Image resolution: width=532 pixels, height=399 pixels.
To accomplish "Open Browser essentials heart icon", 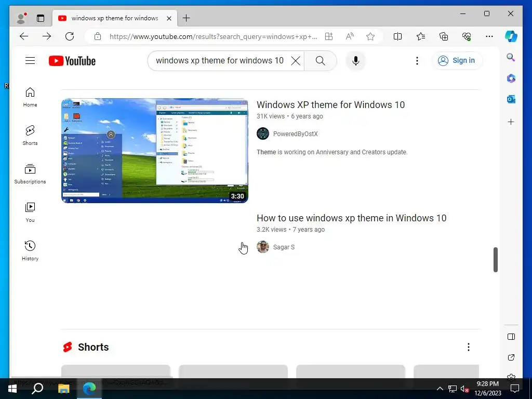I will pyautogui.click(x=467, y=36).
